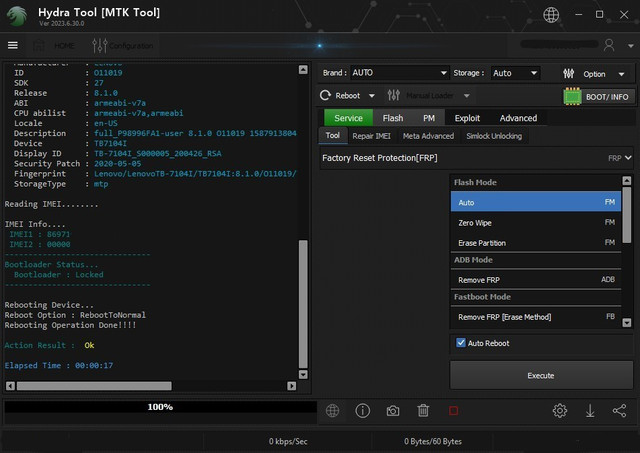The image size is (640, 453).
Task: Click the Reboot button
Action: [x=340, y=95]
